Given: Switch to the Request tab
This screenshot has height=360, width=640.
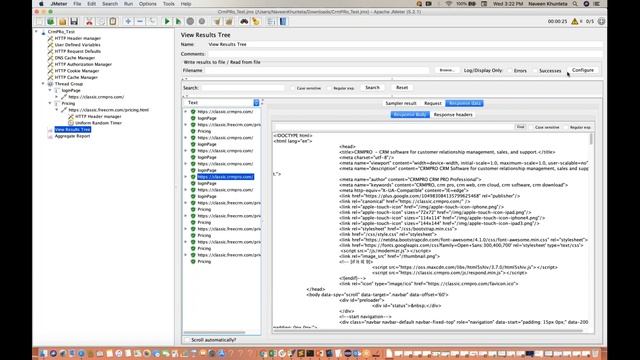Looking at the screenshot, I should click(x=433, y=103).
